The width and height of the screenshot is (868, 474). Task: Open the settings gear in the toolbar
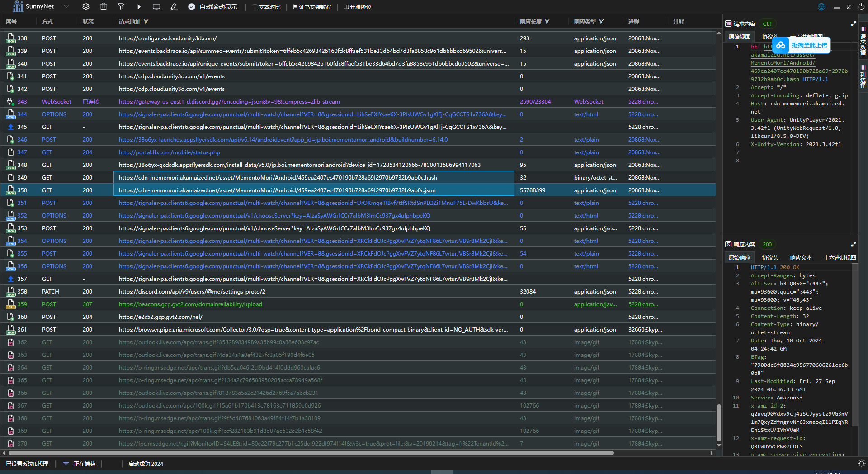pos(86,7)
